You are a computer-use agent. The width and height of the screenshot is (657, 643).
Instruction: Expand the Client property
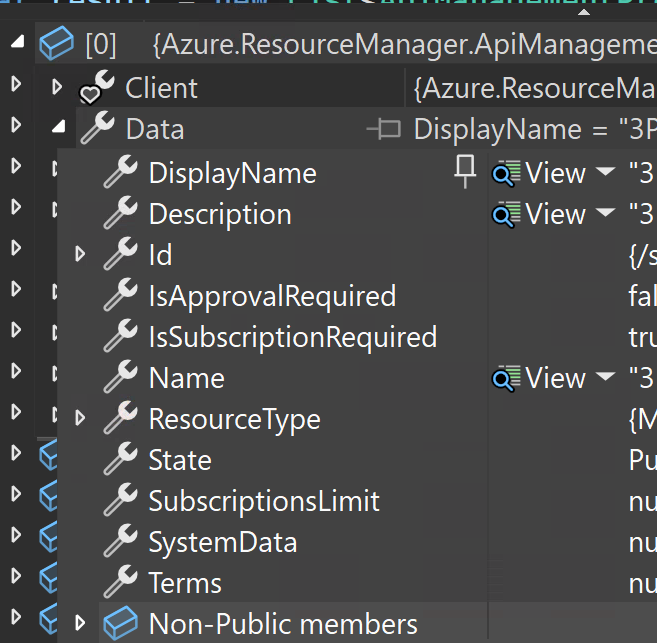(57, 87)
